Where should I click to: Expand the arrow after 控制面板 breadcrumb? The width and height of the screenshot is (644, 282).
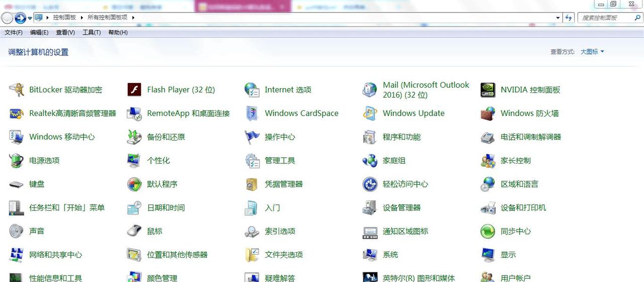(82, 18)
